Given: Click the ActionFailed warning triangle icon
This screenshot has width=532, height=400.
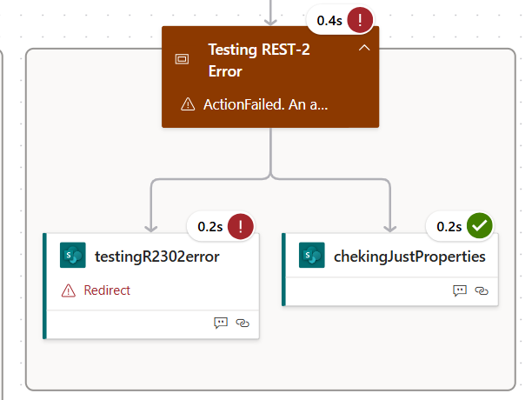Looking at the screenshot, I should pyautogui.click(x=188, y=104).
